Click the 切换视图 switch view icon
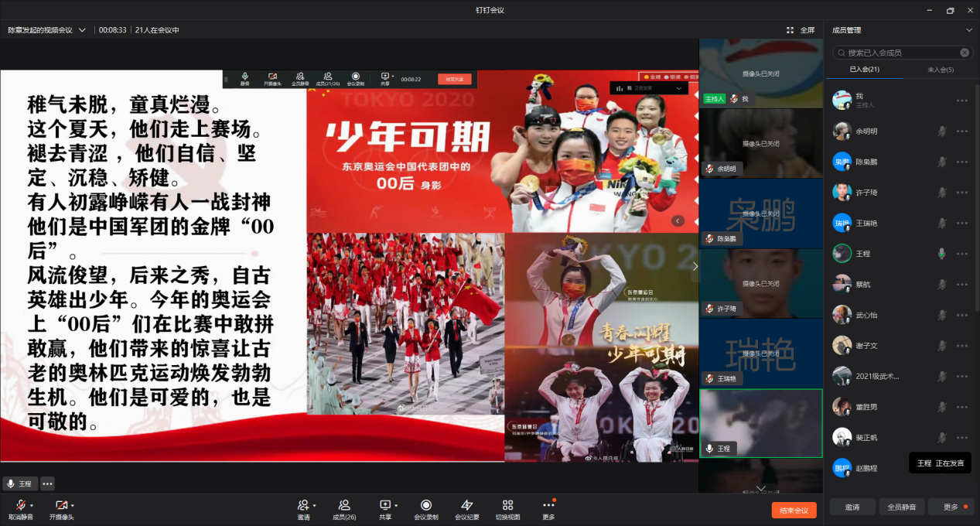This screenshot has height=526, width=980. 507,505
